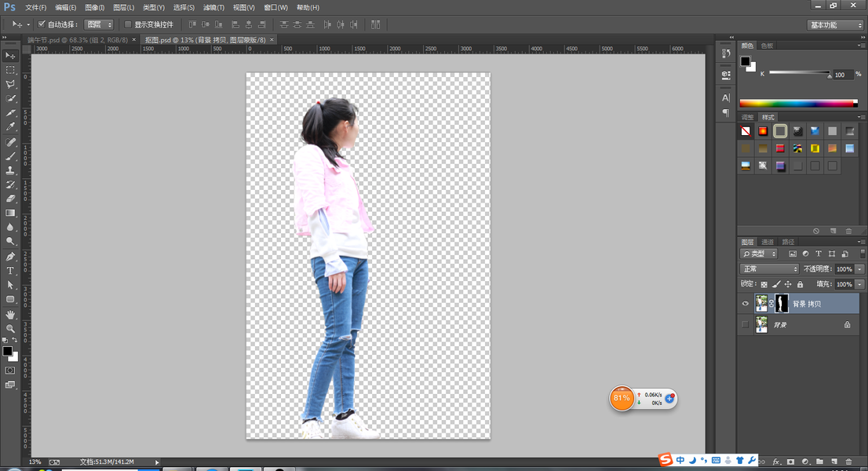Open the Character panel icon
This screenshot has height=471, width=868.
pos(726,97)
